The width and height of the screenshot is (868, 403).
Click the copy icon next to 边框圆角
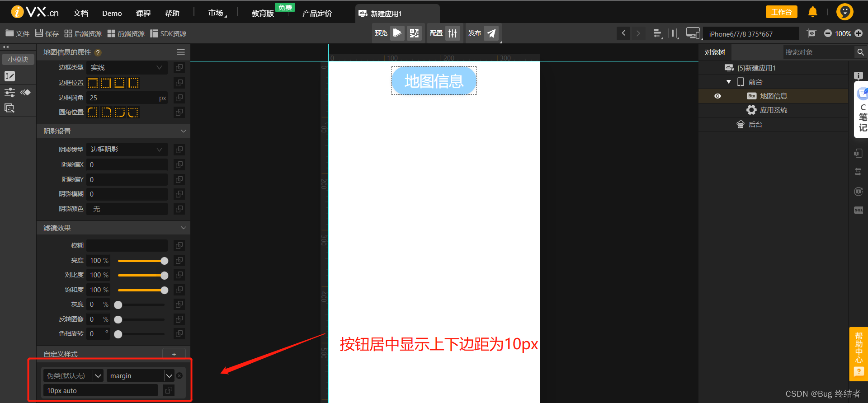click(179, 98)
